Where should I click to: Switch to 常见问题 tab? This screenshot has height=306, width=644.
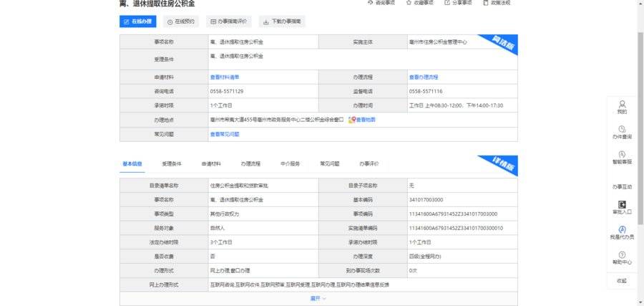pyautogui.click(x=329, y=163)
